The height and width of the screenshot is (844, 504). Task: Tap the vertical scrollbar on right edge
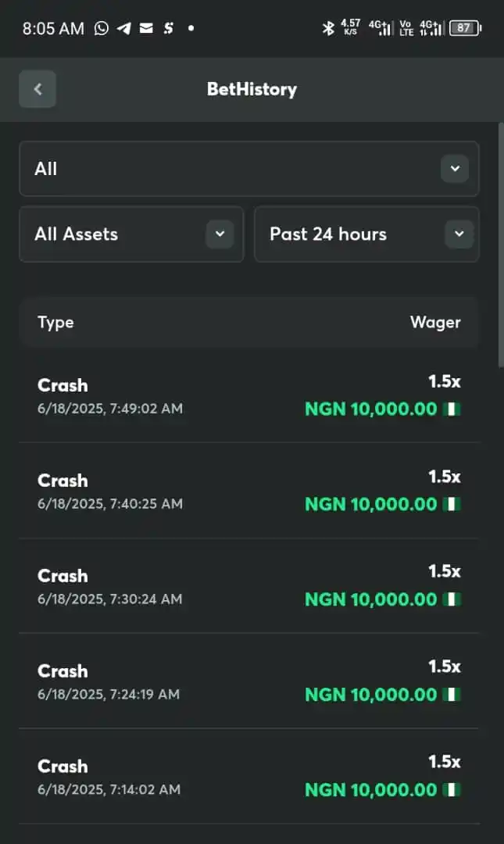[x=501, y=245]
